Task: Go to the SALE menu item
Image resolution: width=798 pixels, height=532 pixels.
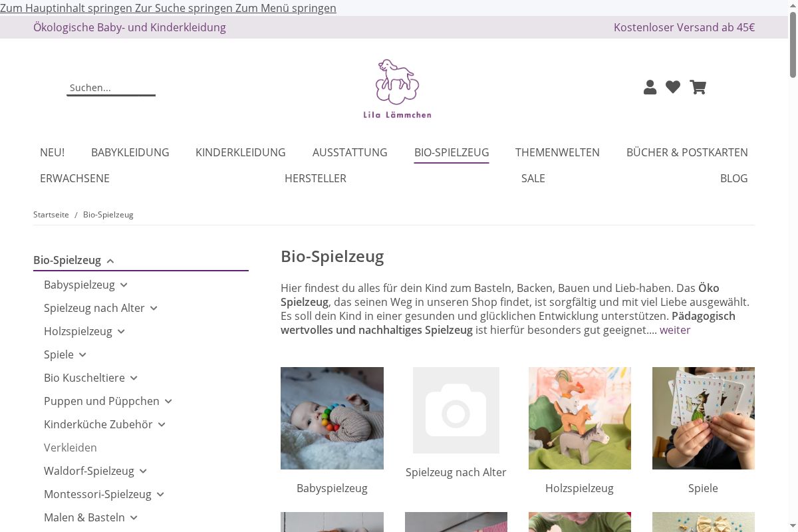Action: [533, 178]
